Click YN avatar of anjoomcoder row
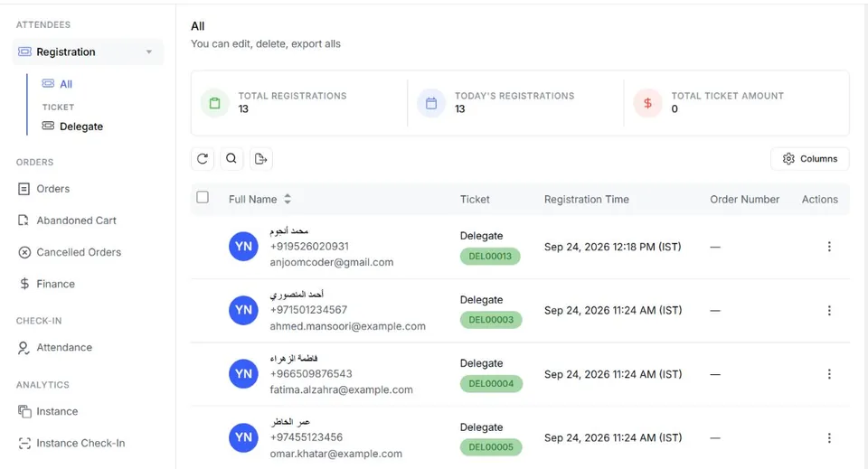The width and height of the screenshot is (868, 469). (243, 247)
